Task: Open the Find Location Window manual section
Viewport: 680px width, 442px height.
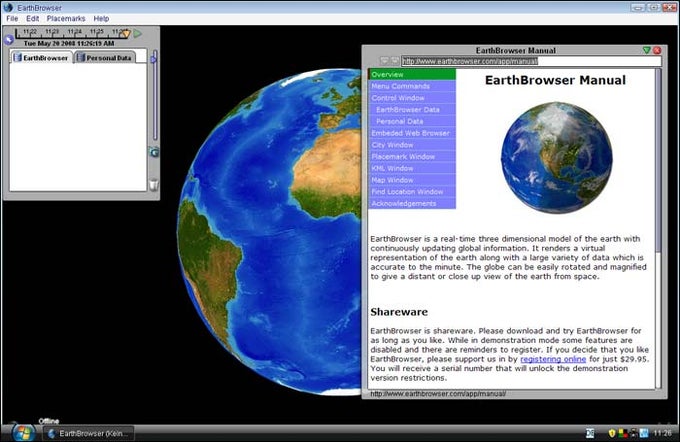Action: click(412, 192)
